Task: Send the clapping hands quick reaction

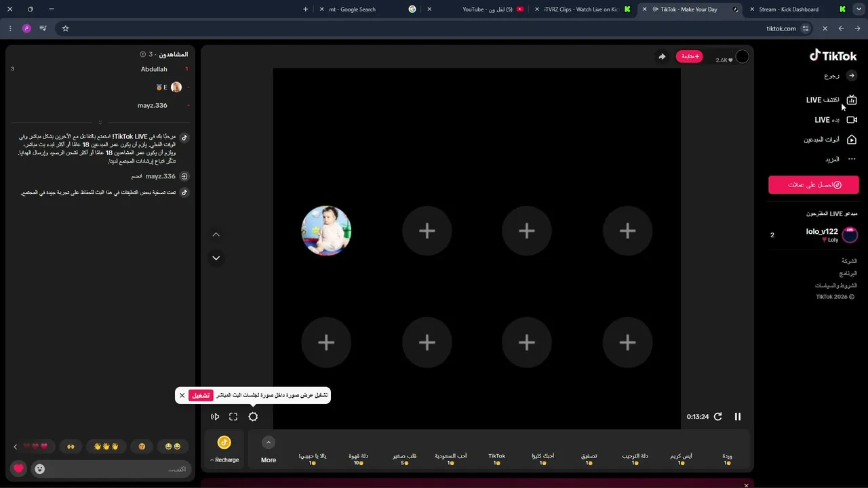Action: point(106,447)
